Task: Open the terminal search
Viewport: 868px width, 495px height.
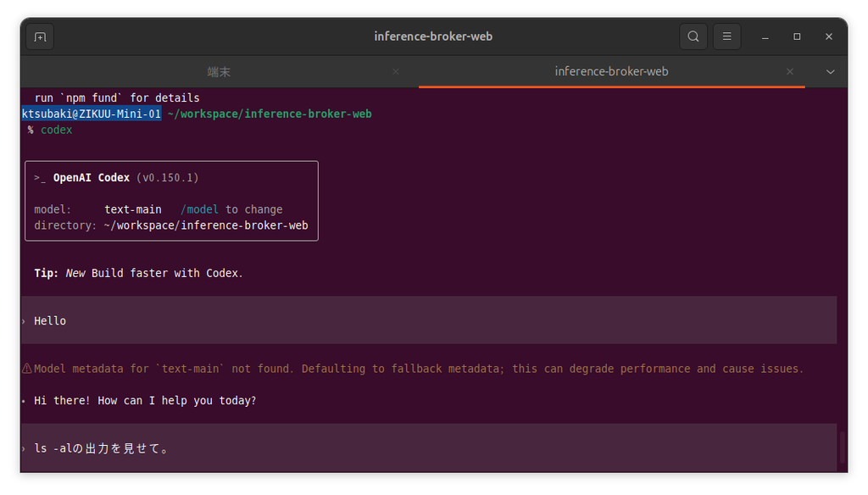Action: click(x=693, y=36)
